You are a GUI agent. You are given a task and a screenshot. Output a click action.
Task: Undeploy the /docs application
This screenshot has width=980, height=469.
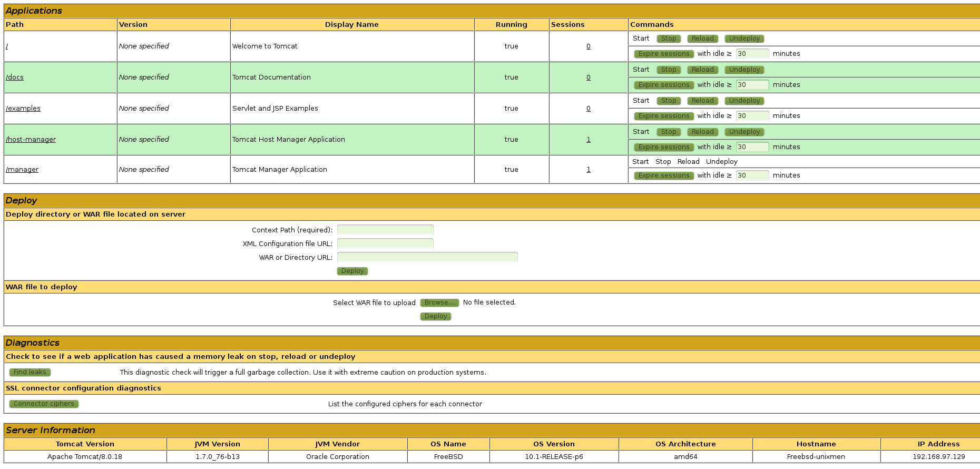744,70
